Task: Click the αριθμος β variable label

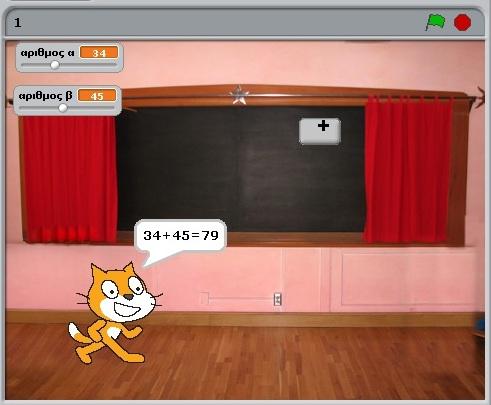Action: tap(45, 96)
